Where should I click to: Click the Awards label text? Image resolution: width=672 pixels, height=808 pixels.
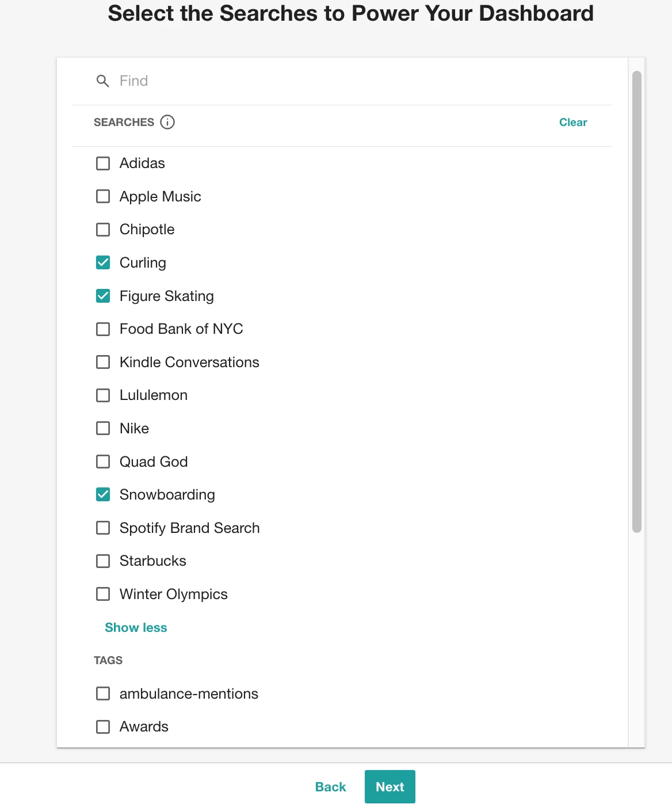click(x=144, y=727)
